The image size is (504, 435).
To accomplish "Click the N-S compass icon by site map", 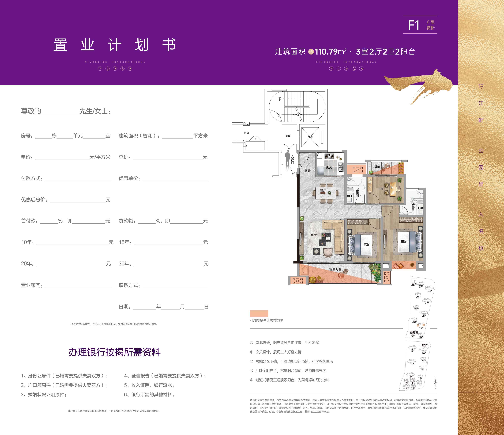I will 435,383.
